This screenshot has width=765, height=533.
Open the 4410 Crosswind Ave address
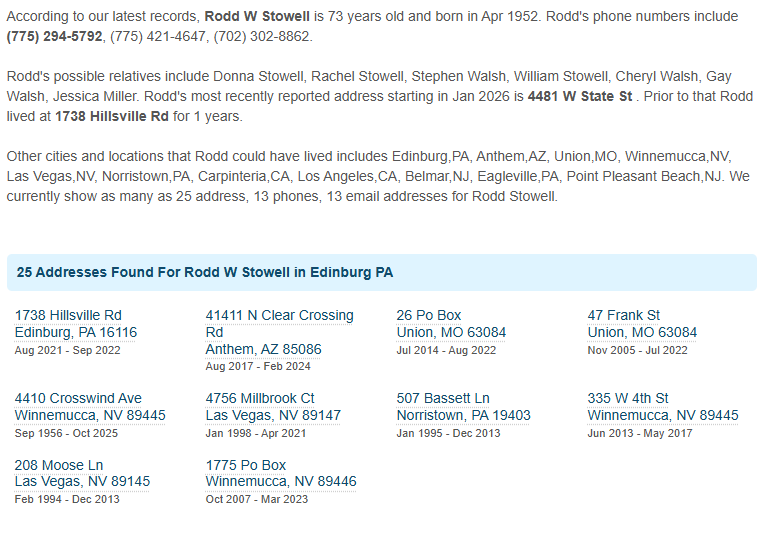click(x=78, y=399)
